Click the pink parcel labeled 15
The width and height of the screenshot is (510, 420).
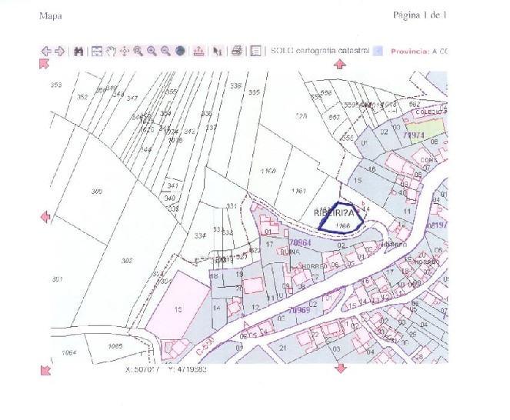tap(177, 308)
